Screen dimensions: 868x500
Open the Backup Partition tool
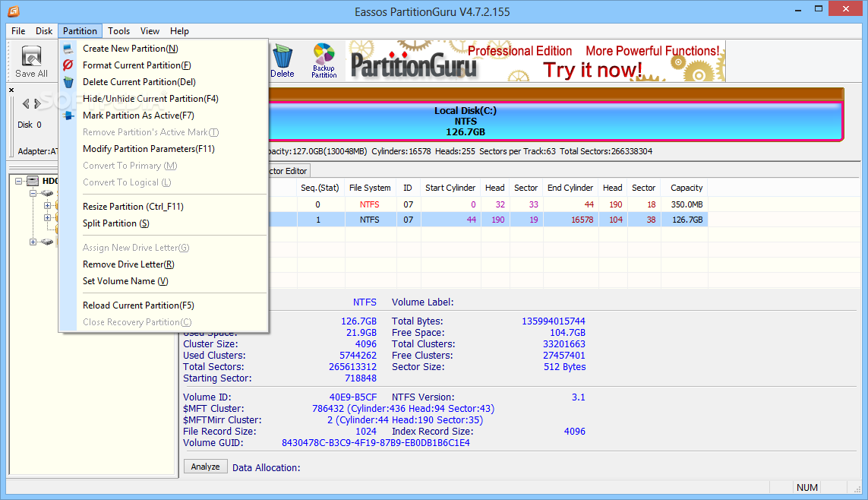[324, 61]
